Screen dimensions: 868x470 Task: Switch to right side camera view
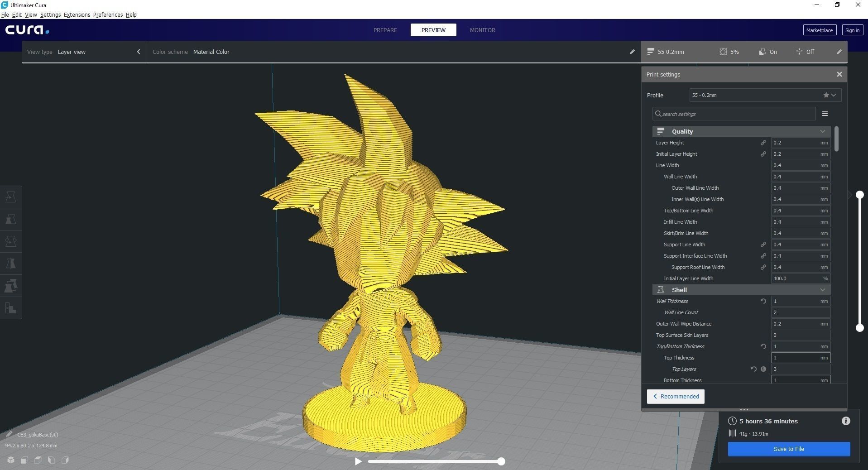click(x=65, y=460)
